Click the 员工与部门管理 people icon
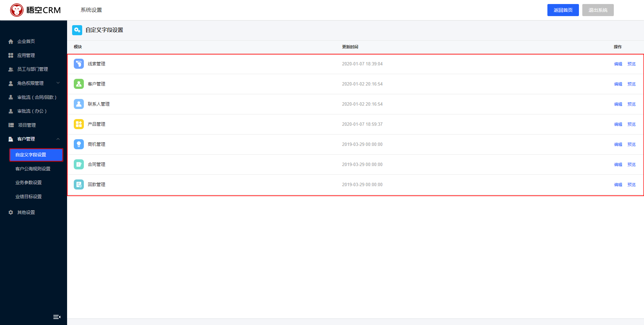 11,69
